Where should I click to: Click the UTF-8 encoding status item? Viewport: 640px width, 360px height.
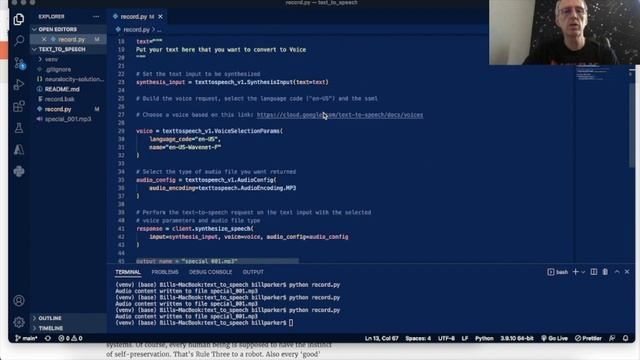coord(446,338)
